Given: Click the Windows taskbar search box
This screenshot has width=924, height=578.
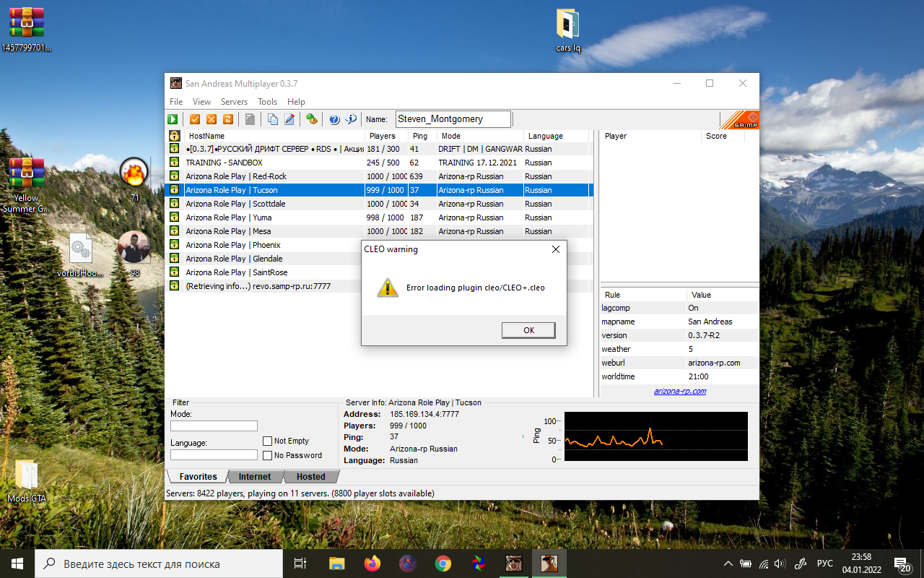Looking at the screenshot, I should 157,564.
